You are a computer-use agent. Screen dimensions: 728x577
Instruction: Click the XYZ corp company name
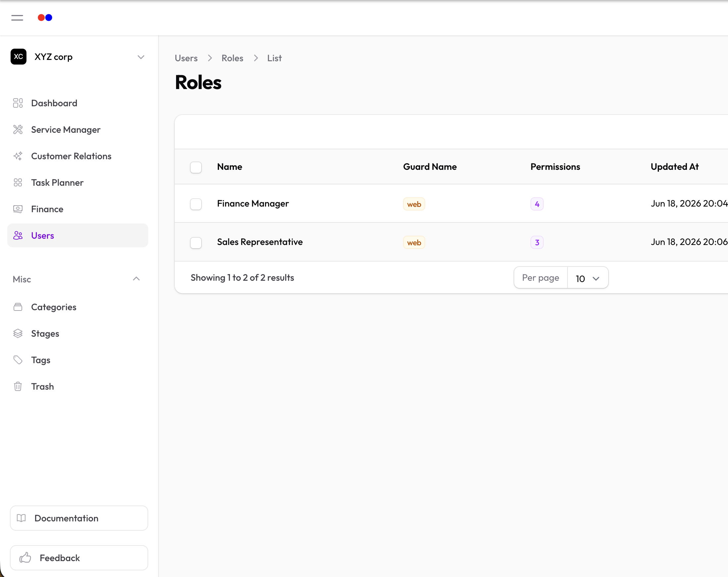[53, 57]
